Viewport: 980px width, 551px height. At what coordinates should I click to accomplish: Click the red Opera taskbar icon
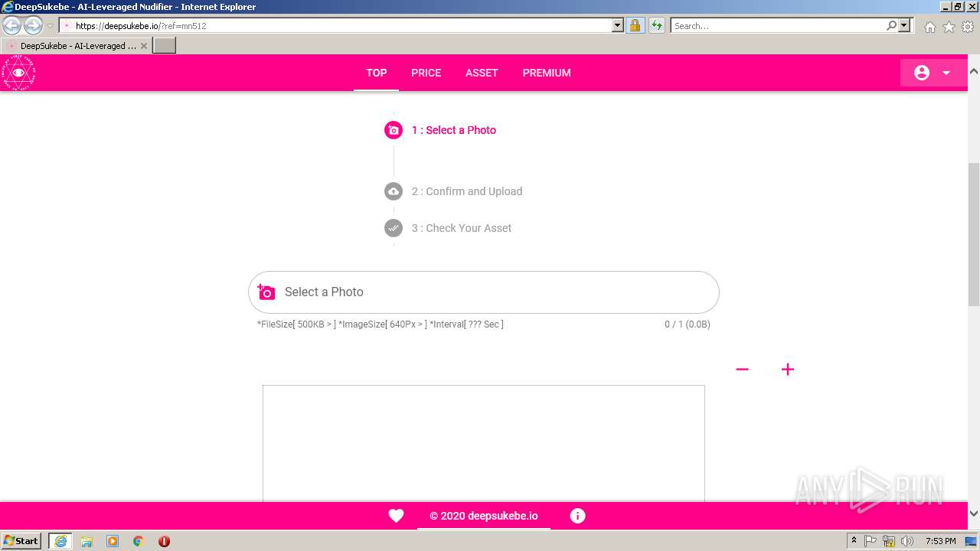click(164, 540)
